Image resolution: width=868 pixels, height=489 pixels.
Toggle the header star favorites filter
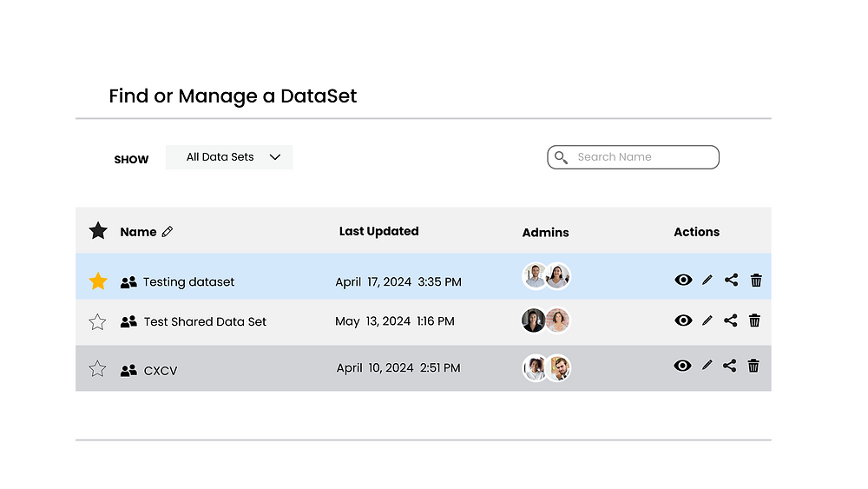point(98,231)
